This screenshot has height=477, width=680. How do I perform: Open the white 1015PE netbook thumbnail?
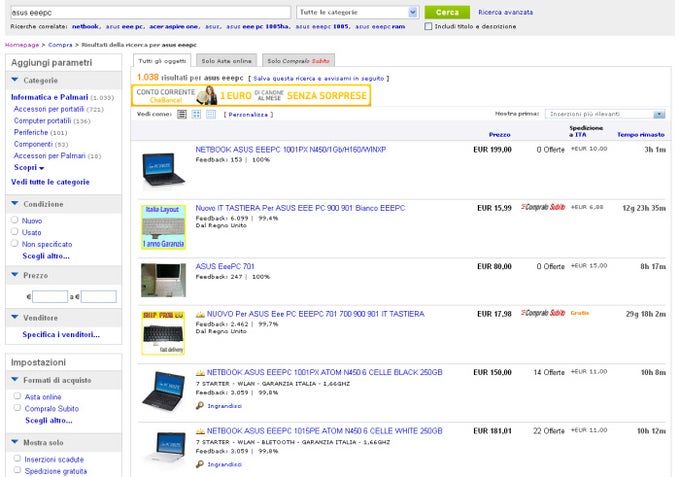(163, 448)
